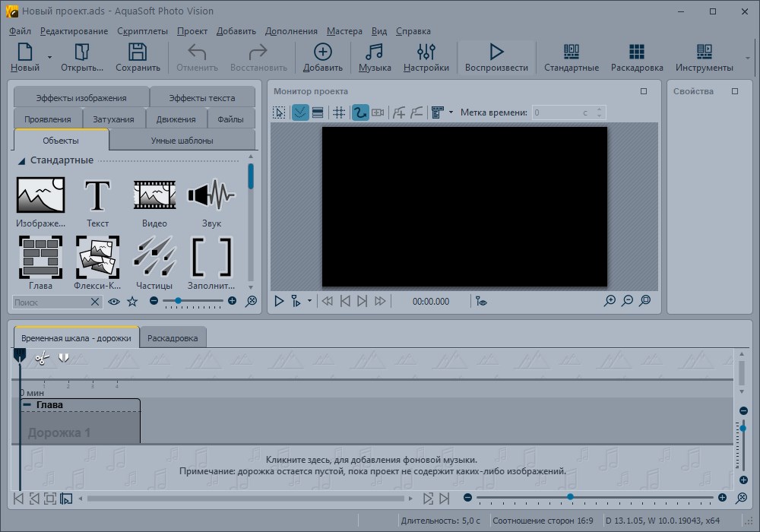
Task: Toggle the grid display in the project monitor
Action: (x=339, y=112)
